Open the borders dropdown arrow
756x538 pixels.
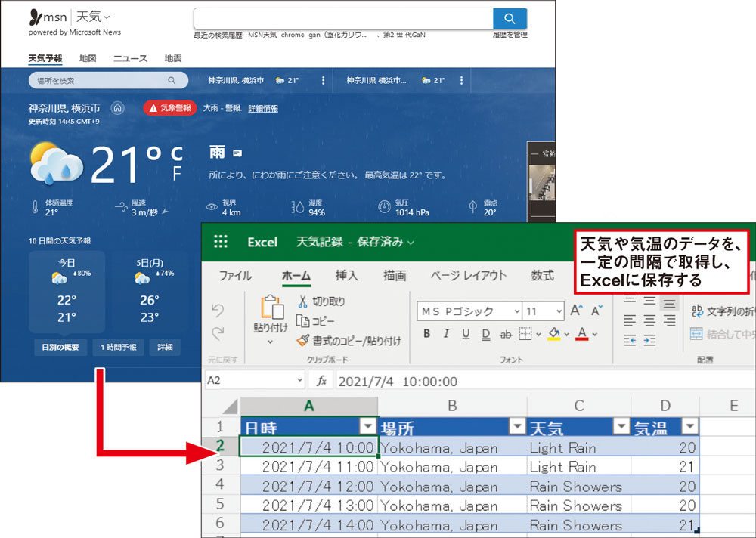(x=538, y=334)
